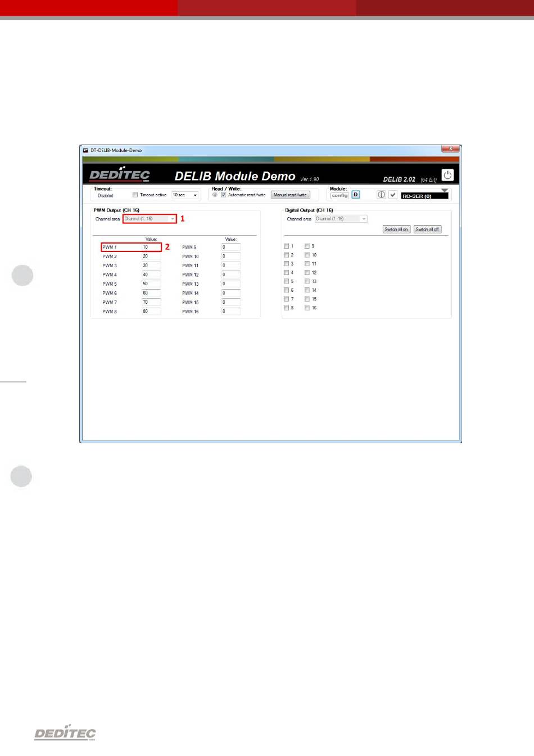Screen dimensions: 534x756
Task: Click the PWM 14 value field
Action: pos(230,293)
